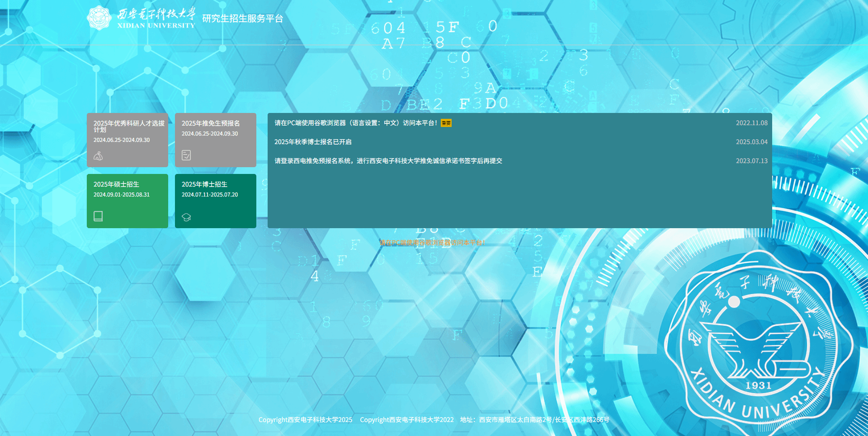The width and height of the screenshot is (868, 436).
Task: Click the orange Chrome browser reminder text
Action: point(432,243)
